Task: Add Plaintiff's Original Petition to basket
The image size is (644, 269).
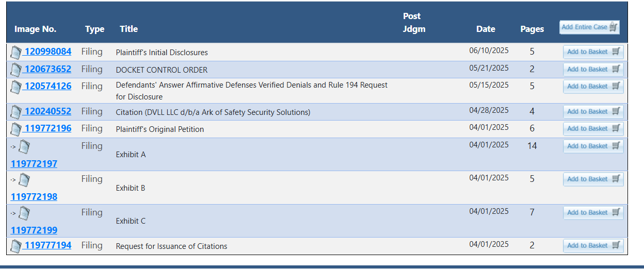Action: coord(593,128)
